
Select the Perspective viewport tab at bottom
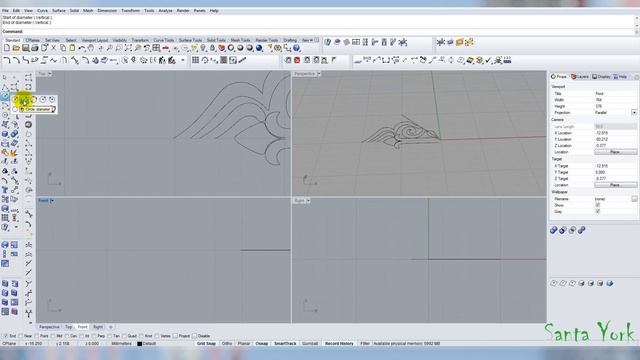click(49, 327)
